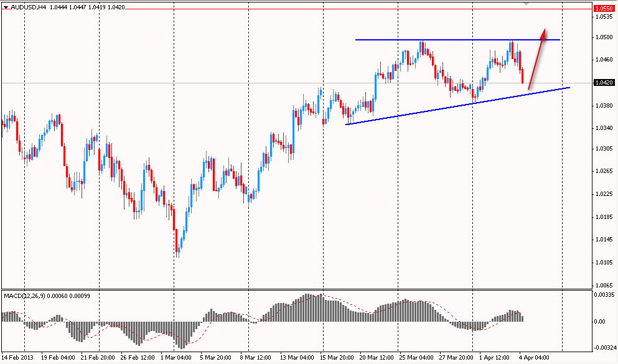Click the 25 Mar 04:00 label on the time axis
Viewport: 618px width, 364px height.
tap(416, 358)
